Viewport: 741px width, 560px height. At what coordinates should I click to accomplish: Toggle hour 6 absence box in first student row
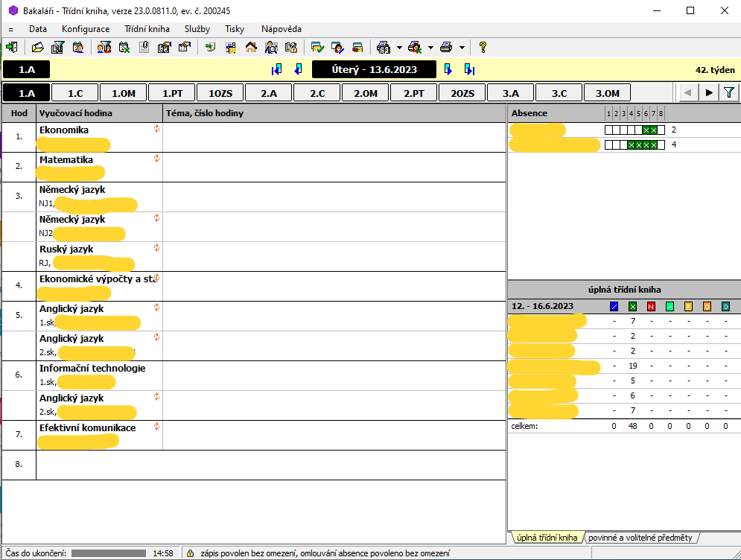click(x=646, y=130)
